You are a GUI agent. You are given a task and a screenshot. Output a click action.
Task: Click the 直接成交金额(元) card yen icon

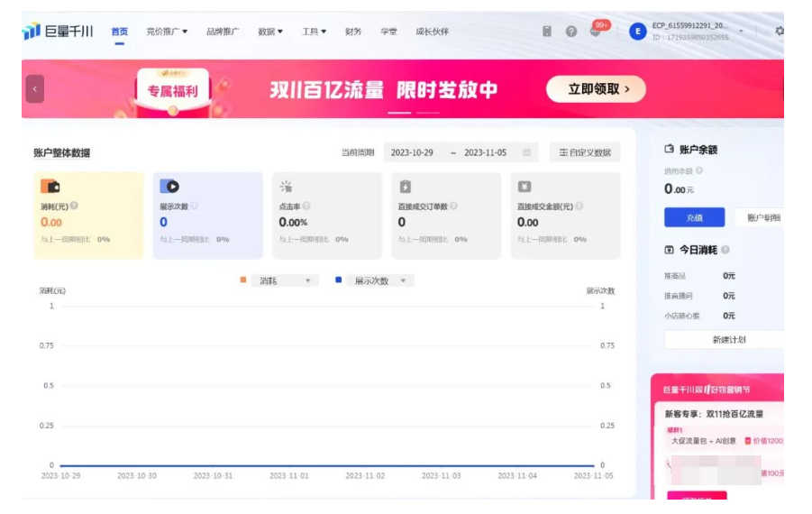[525, 186]
